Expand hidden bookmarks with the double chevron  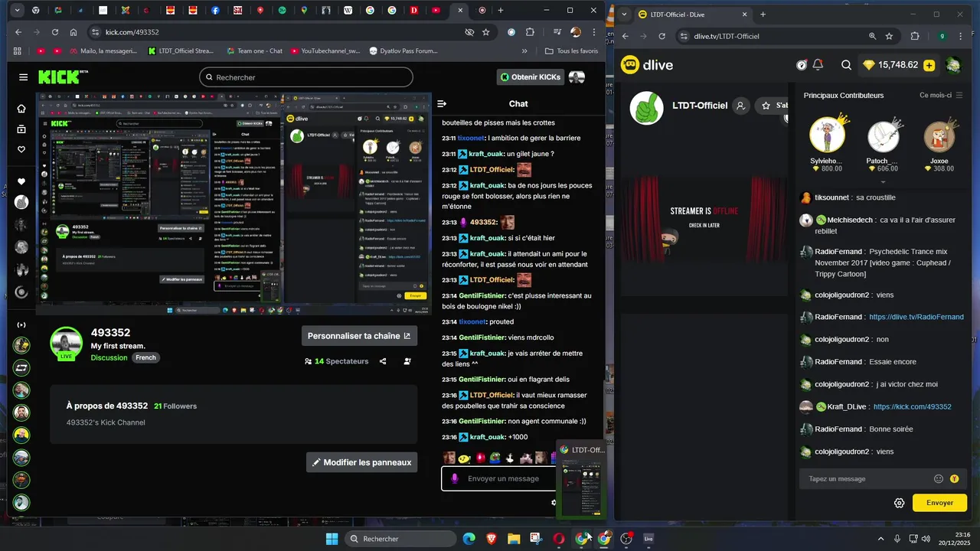coord(524,51)
